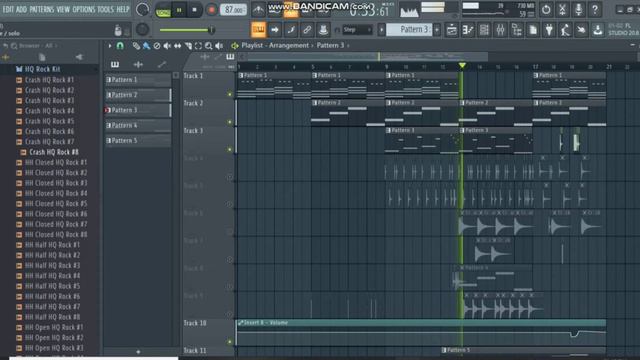Select the Mute tool in playlist toolbar
Image resolution: width=640 pixels, height=360 pixels.
point(167,46)
